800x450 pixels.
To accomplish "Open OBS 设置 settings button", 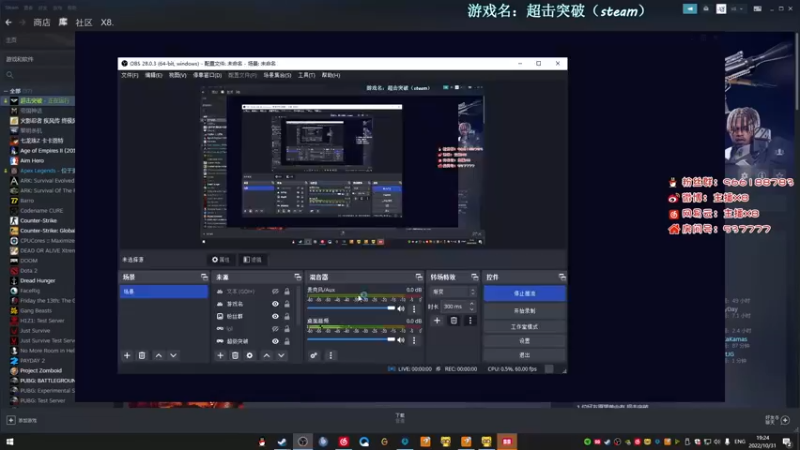I will click(524, 340).
